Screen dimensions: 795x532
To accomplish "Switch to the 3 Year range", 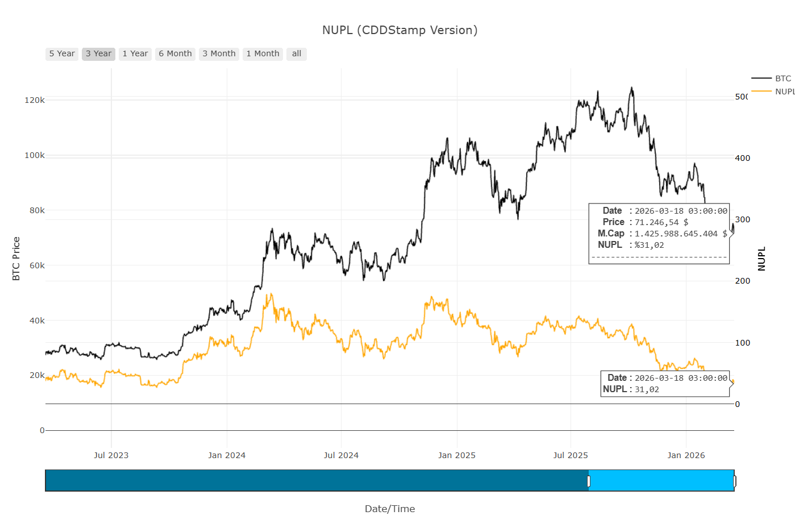I will tap(98, 54).
